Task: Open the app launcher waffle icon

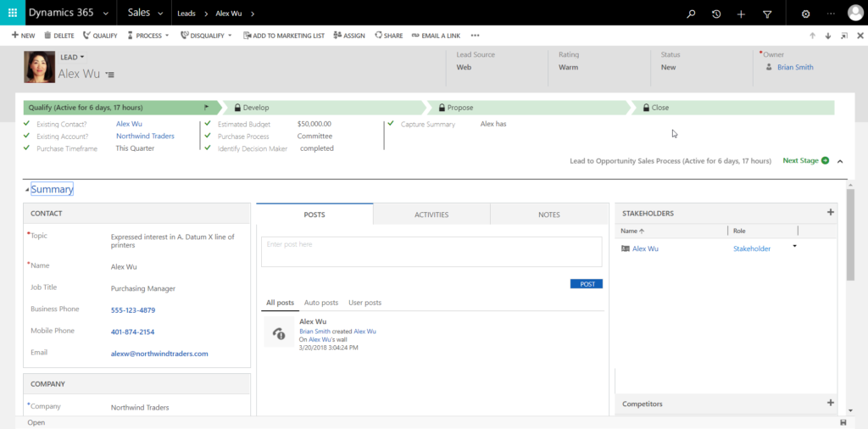Action: tap(12, 14)
